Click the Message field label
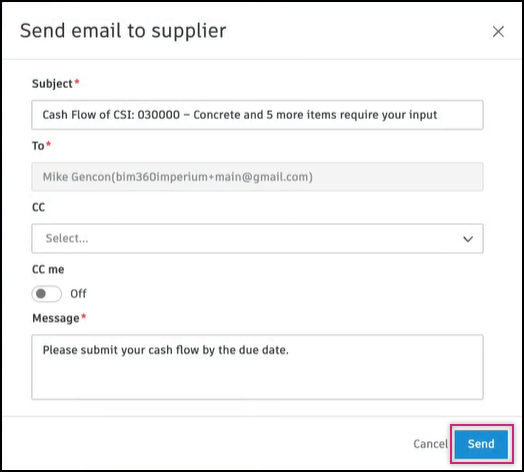The image size is (524, 472). (56, 318)
